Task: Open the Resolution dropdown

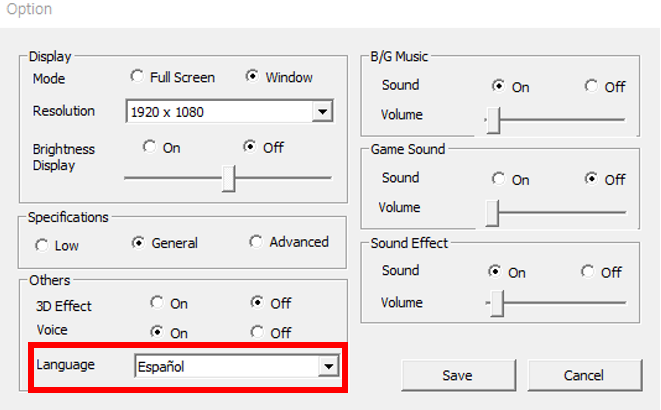Action: (321, 112)
